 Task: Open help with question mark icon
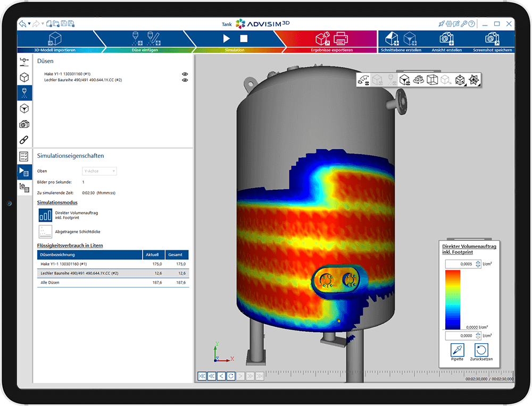[x=471, y=24]
